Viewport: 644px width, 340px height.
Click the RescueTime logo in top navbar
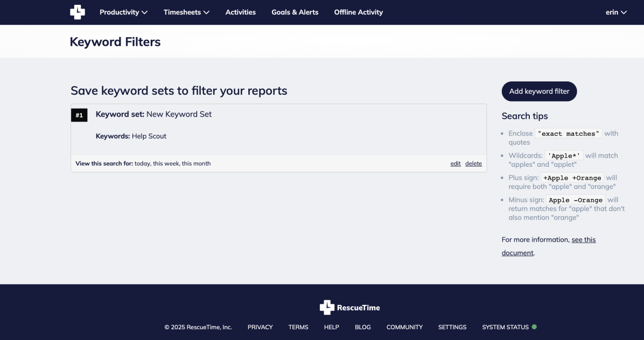78,12
